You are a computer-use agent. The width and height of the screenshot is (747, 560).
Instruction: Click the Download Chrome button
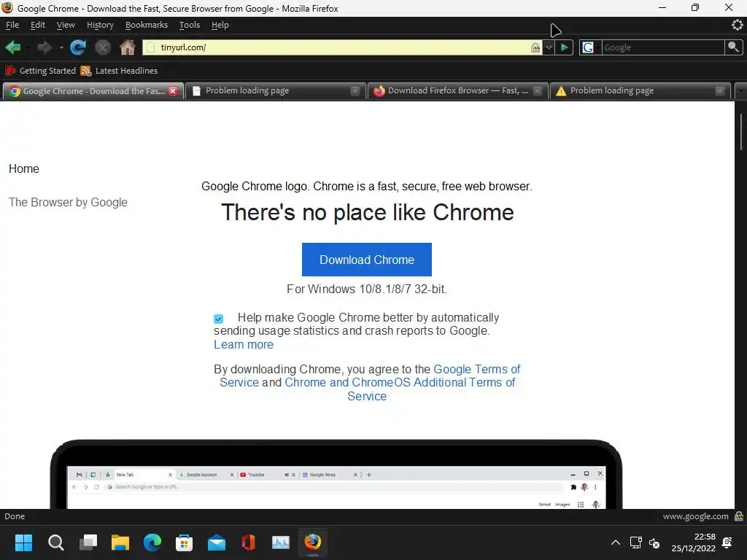tap(367, 260)
